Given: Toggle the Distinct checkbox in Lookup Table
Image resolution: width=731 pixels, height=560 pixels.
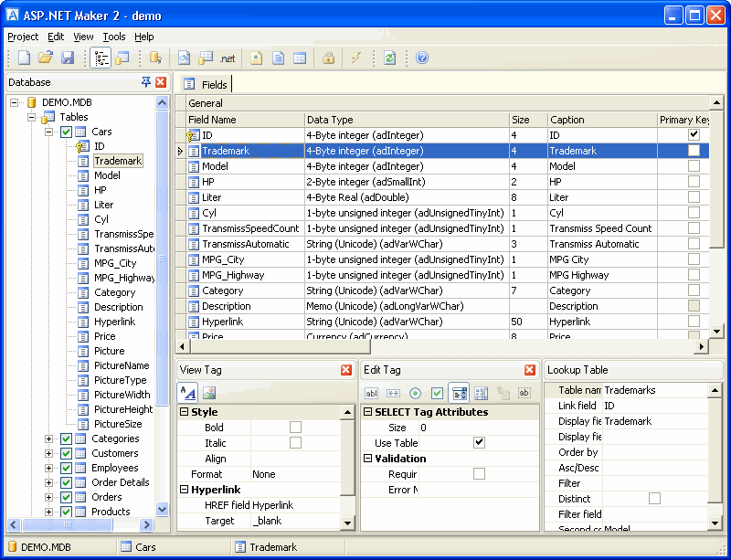Looking at the screenshot, I should [x=654, y=499].
